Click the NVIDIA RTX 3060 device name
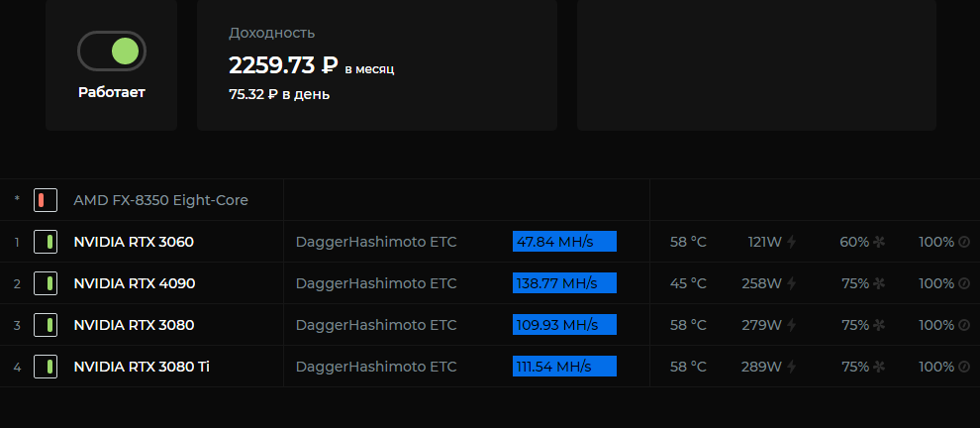The height and width of the screenshot is (428, 980). coord(134,242)
